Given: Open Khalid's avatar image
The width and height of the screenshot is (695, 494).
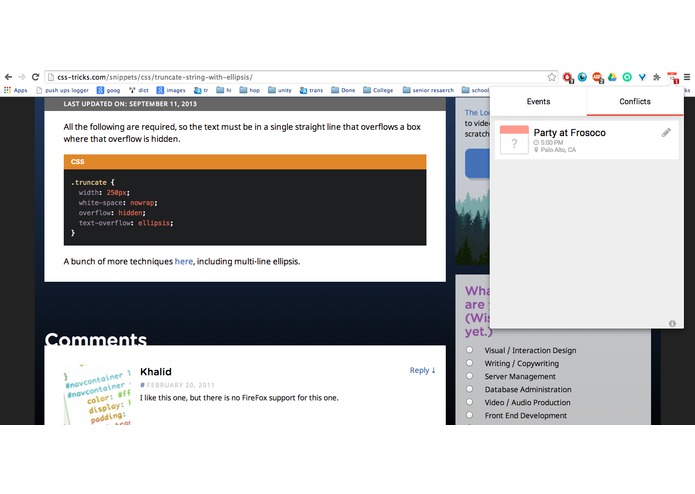Looking at the screenshot, I should 98,394.
